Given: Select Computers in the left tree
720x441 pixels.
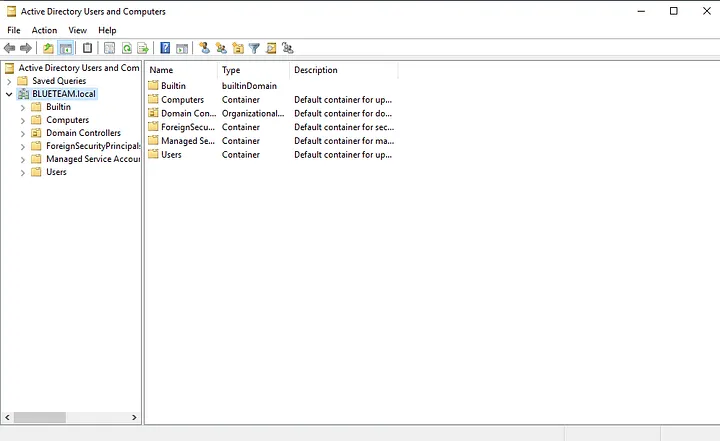Looking at the screenshot, I should tap(68, 120).
